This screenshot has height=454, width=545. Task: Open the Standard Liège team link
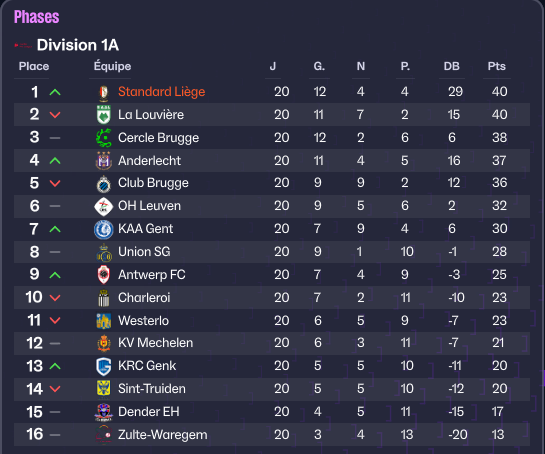pos(162,92)
